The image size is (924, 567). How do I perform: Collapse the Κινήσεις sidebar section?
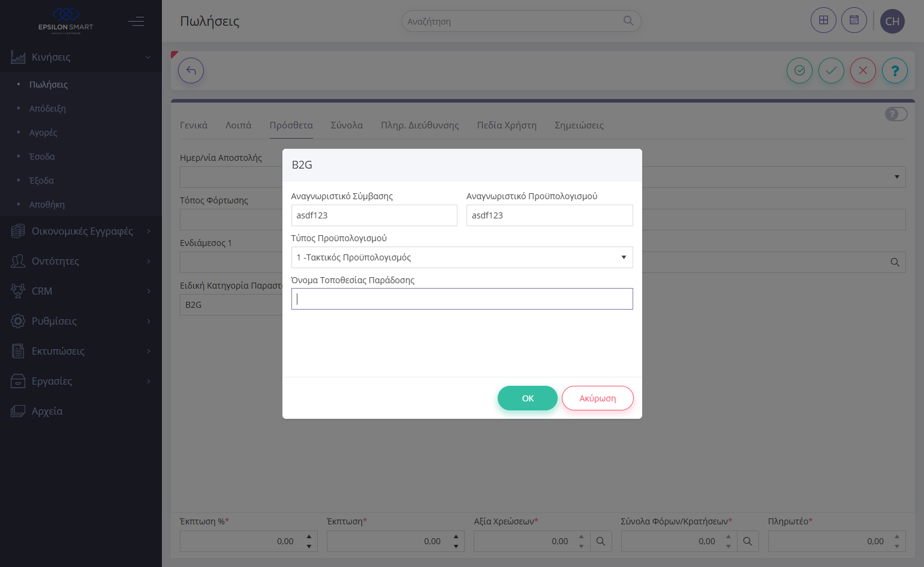pos(148,57)
